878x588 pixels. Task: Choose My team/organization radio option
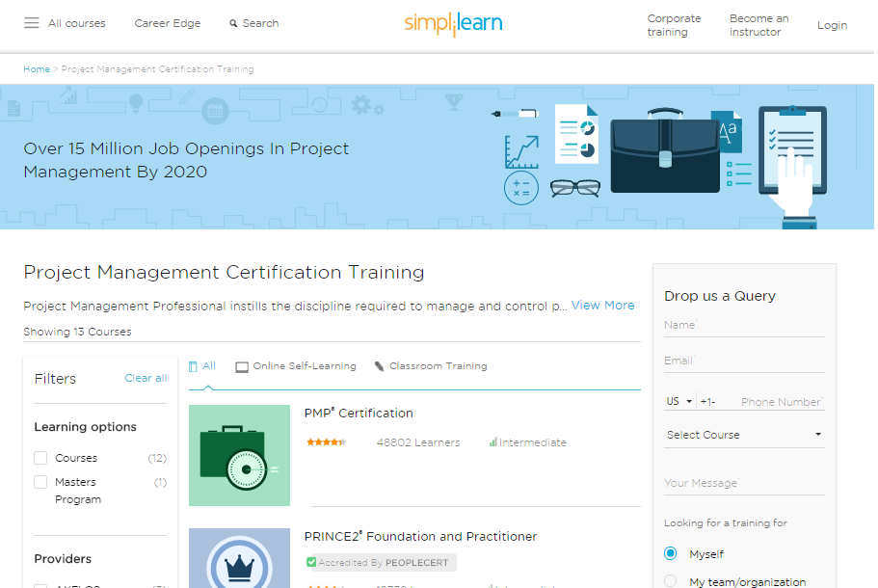point(670,579)
